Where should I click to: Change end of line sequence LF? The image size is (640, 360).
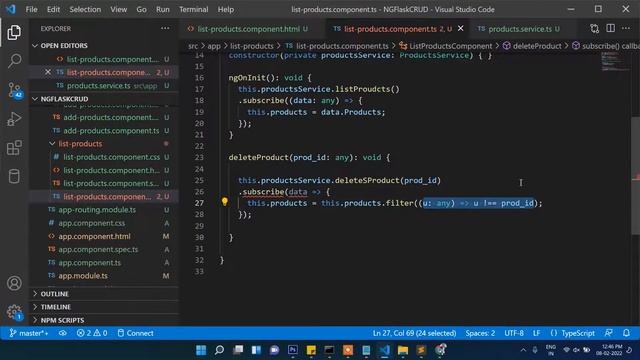(x=536, y=333)
